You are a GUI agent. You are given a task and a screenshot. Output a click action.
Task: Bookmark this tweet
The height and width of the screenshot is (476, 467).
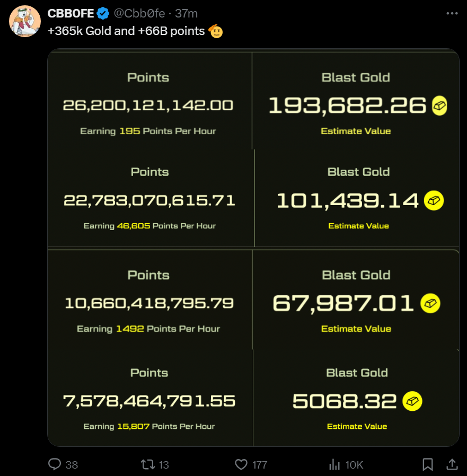click(x=427, y=464)
